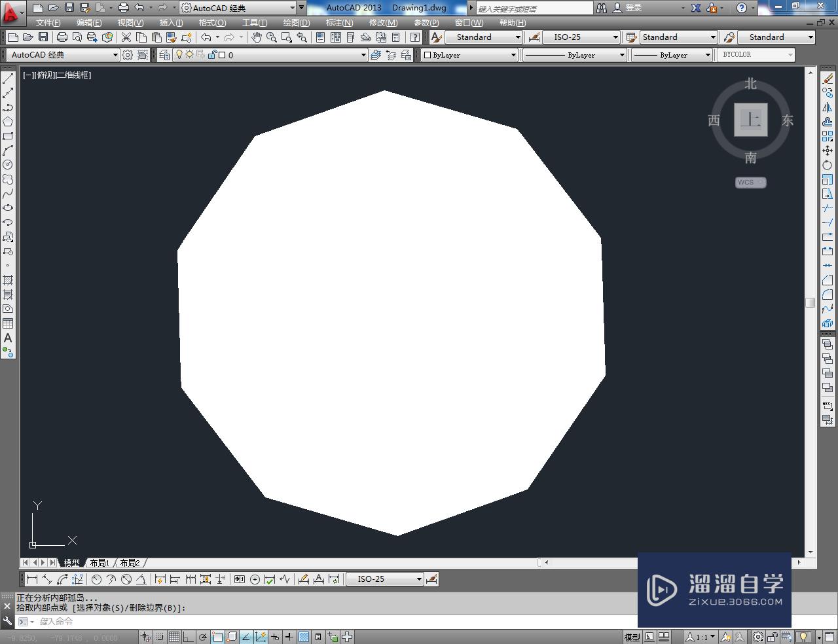
Task: Open the 绘图(D) menu
Action: [x=296, y=23]
